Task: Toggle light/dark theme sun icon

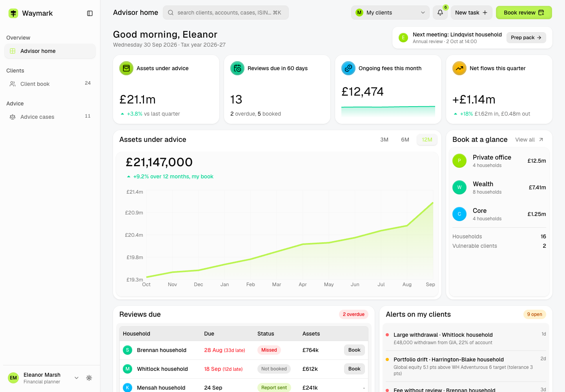Action: pos(89,378)
